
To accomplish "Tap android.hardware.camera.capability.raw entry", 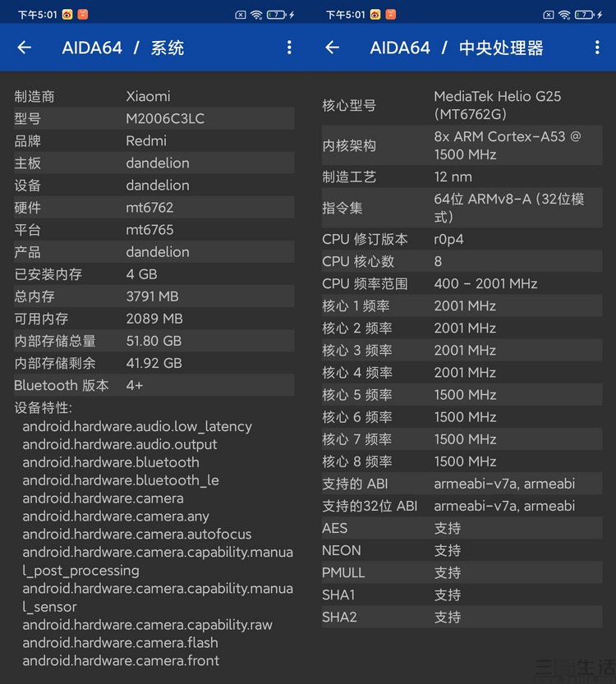I will [148, 625].
